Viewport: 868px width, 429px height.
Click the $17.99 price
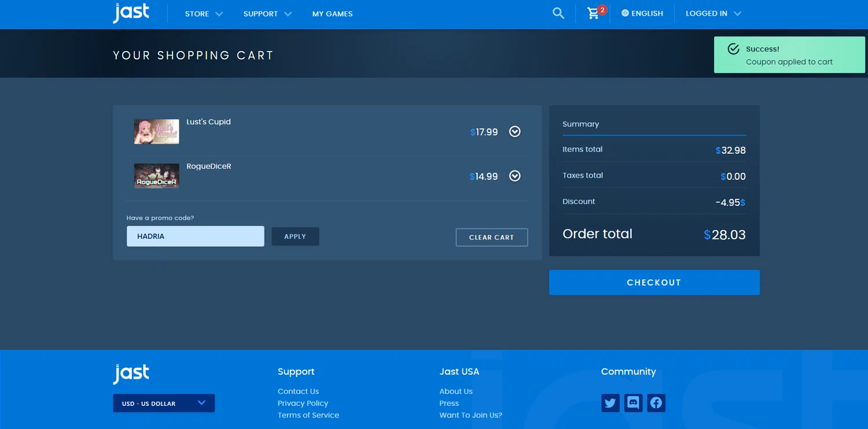[x=484, y=132]
